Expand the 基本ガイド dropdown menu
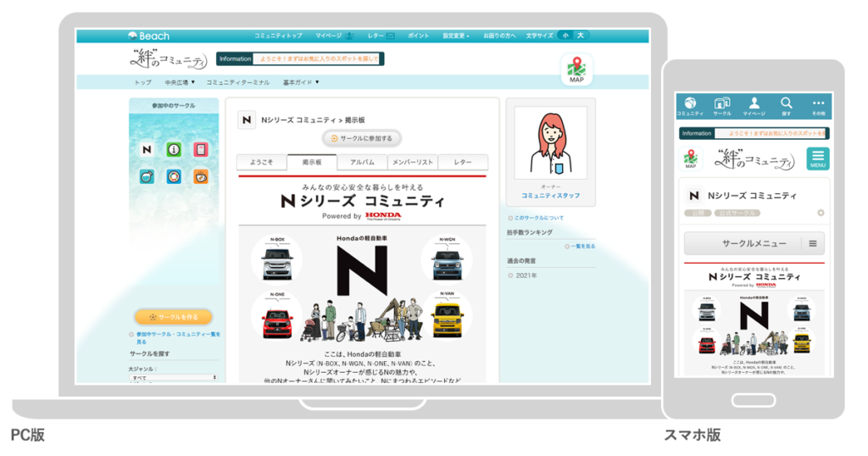Screen dimensions: 868x456 tap(301, 82)
